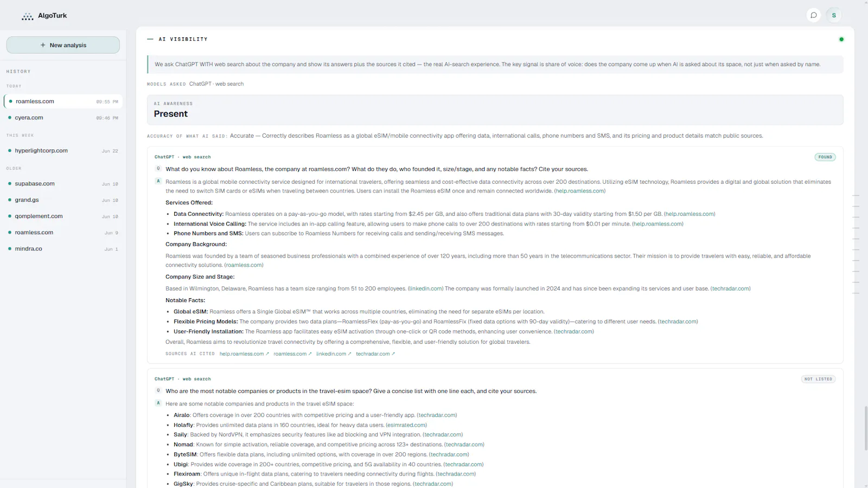Click help.roamless.com link in Voice Calling bullet
This screenshot has height=488, width=868.
(658, 224)
